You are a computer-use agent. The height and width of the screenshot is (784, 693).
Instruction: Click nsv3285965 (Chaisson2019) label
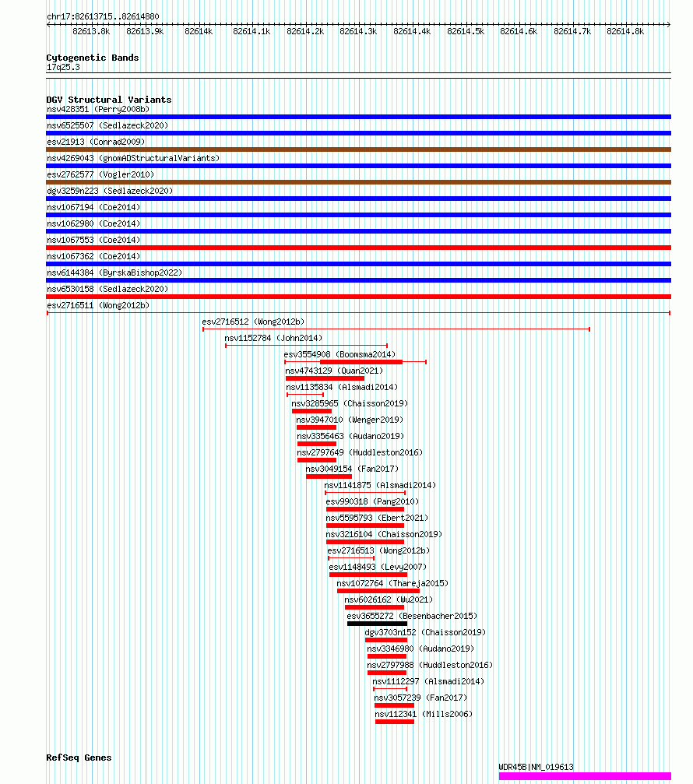point(350,403)
